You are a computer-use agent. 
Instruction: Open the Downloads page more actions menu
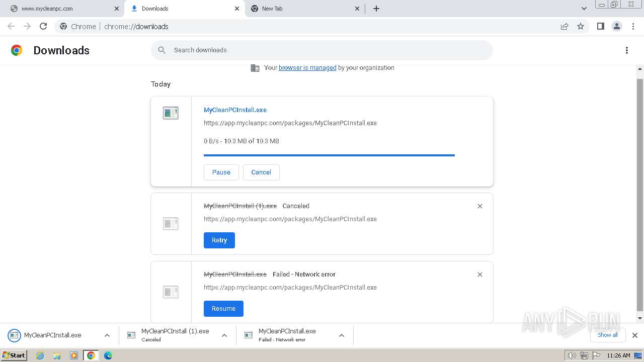tap(627, 50)
